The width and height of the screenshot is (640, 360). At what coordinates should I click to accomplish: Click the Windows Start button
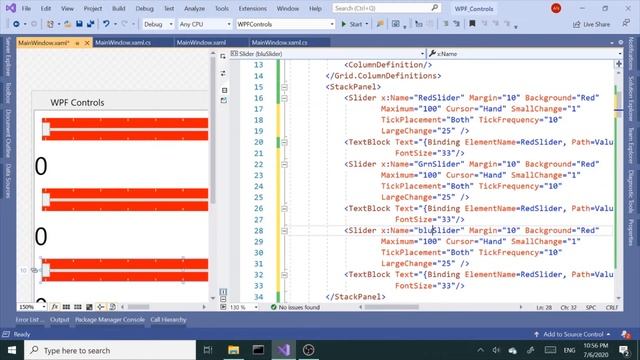[12, 350]
